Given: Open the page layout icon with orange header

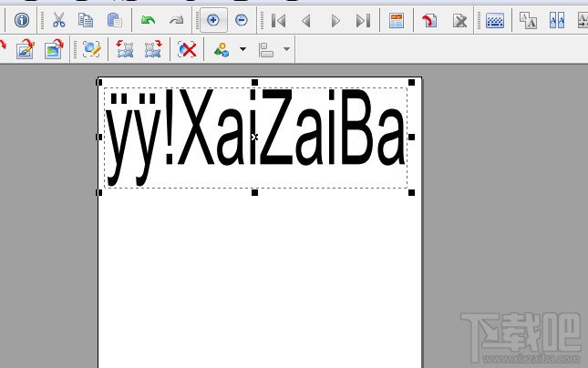Looking at the screenshot, I should pyautogui.click(x=397, y=21).
